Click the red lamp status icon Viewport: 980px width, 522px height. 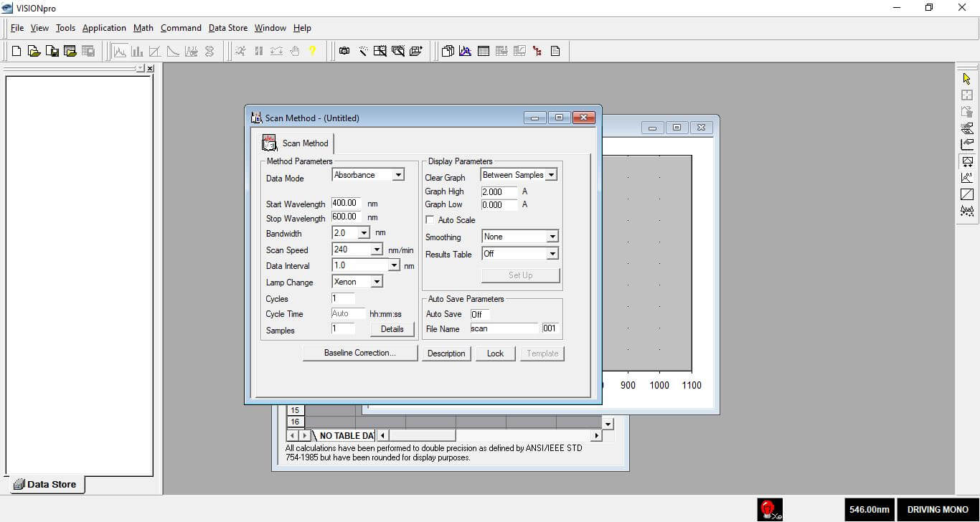click(769, 509)
